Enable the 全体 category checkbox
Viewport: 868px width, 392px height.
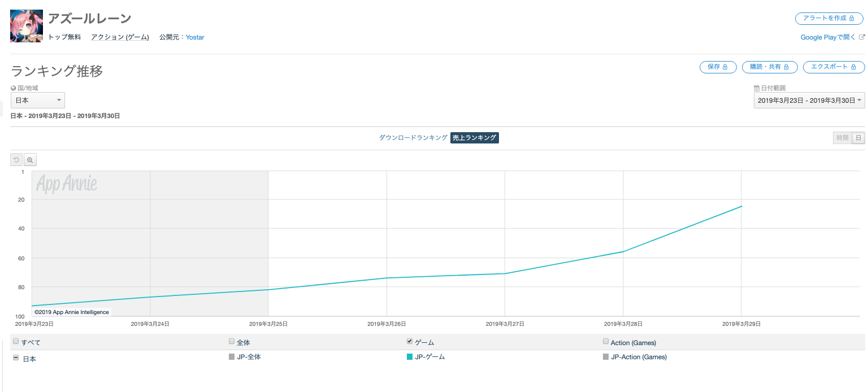pyautogui.click(x=232, y=341)
